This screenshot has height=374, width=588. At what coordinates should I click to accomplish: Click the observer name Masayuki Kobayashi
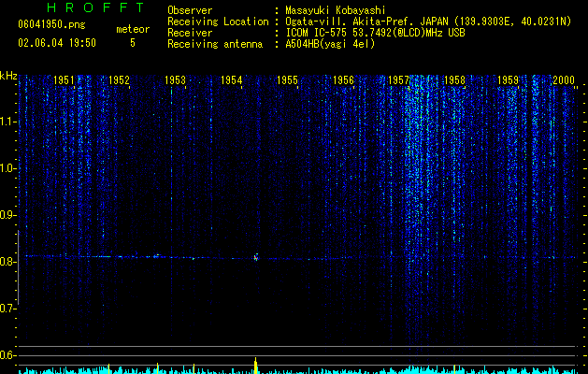336,10
